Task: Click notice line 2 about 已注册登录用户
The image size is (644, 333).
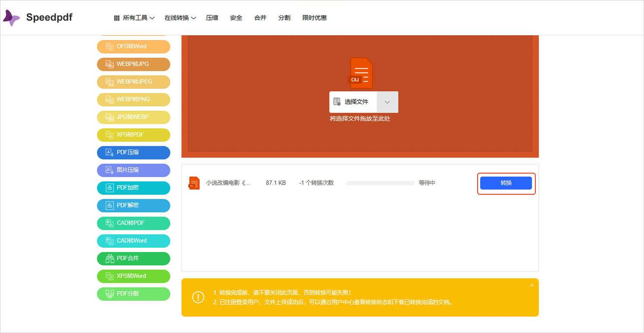Action: coord(333,302)
